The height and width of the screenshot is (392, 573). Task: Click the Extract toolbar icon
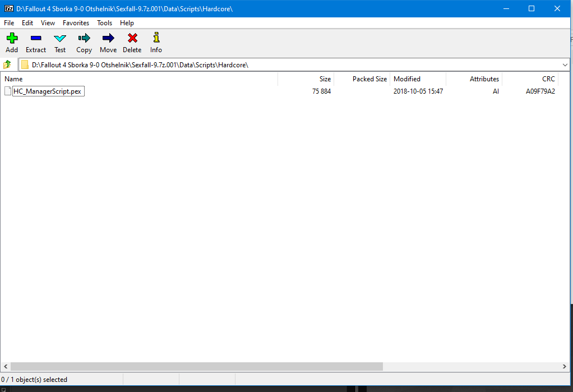[36, 38]
